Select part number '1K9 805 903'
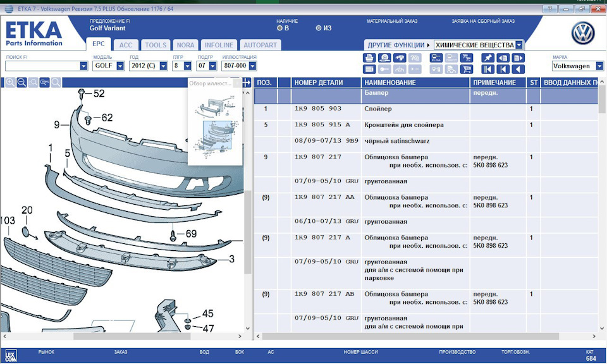The image size is (607, 364). point(318,109)
